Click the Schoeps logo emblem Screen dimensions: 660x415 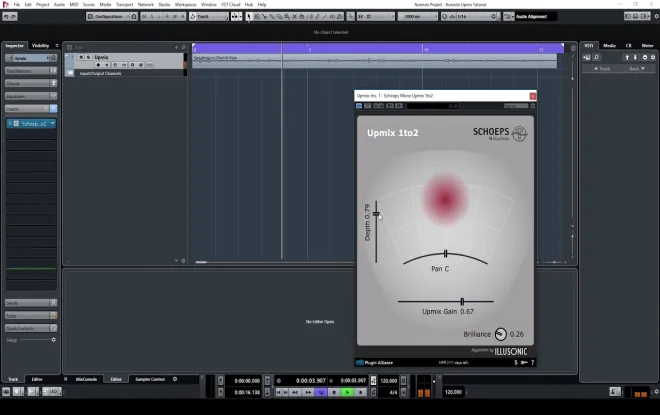coord(519,134)
